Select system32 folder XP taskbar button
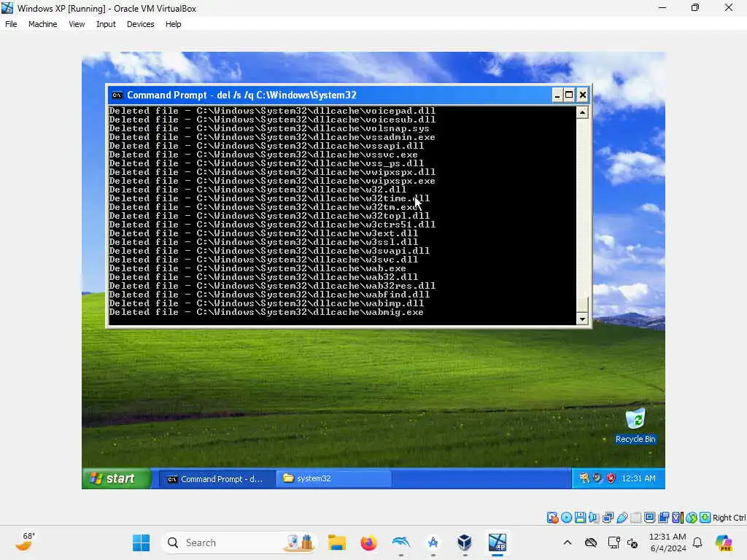Viewport: 747px width, 560px height. pos(334,478)
